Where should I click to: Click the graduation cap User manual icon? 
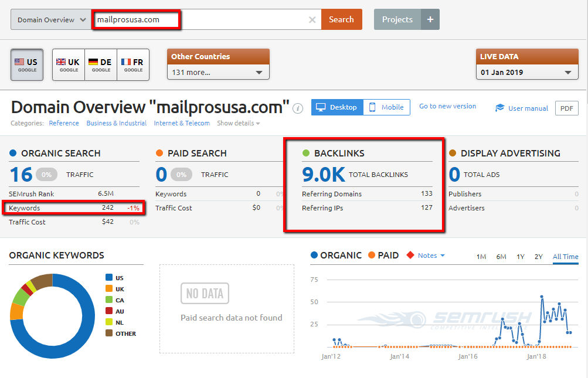[499, 108]
